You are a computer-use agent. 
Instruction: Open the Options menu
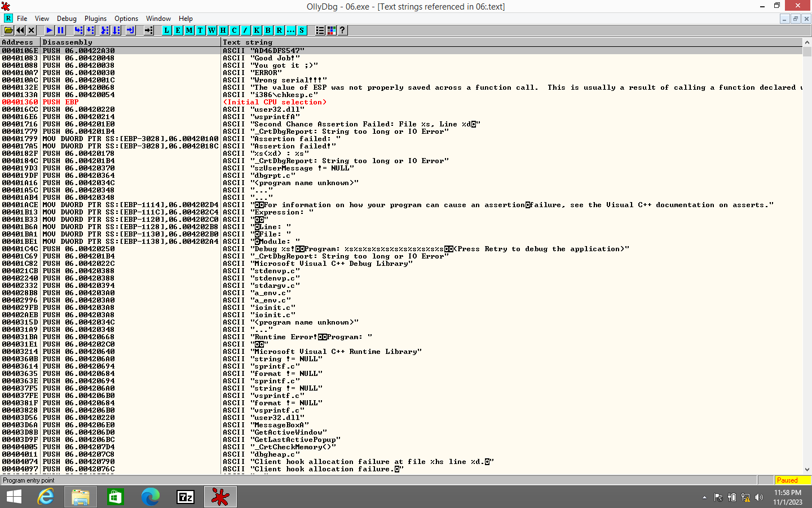126,19
